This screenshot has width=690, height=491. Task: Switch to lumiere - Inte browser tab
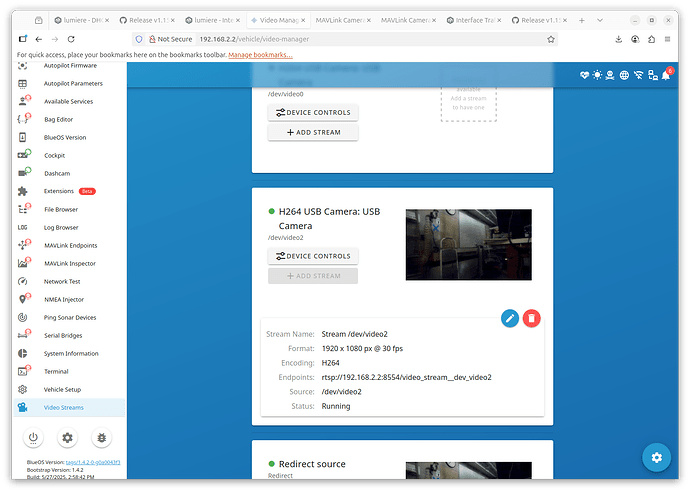pos(213,20)
